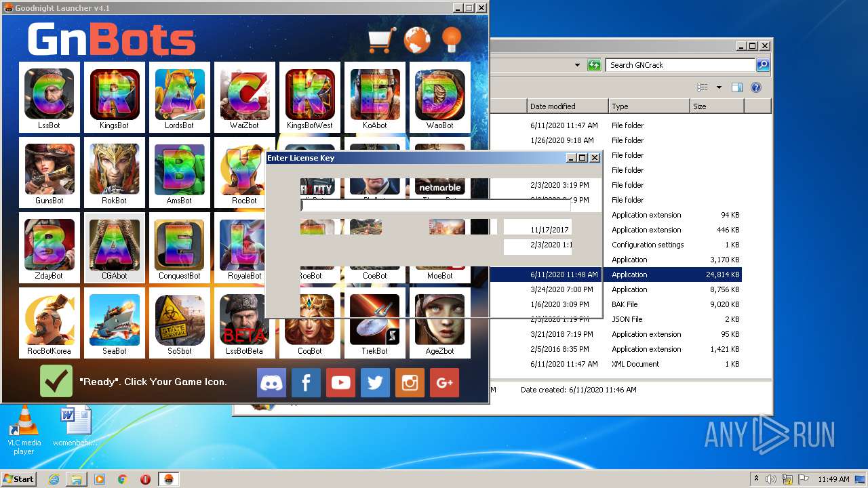The image size is (868, 488).
Task: Open the YouTube channel icon
Action: 340,383
